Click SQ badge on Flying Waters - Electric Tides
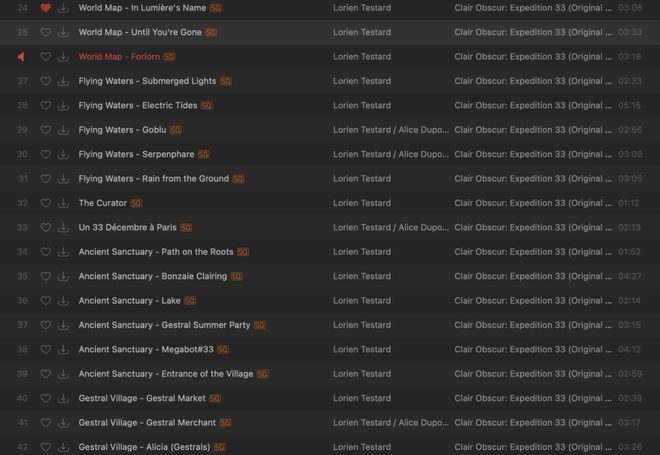This screenshot has height=455, width=660. tap(206, 106)
